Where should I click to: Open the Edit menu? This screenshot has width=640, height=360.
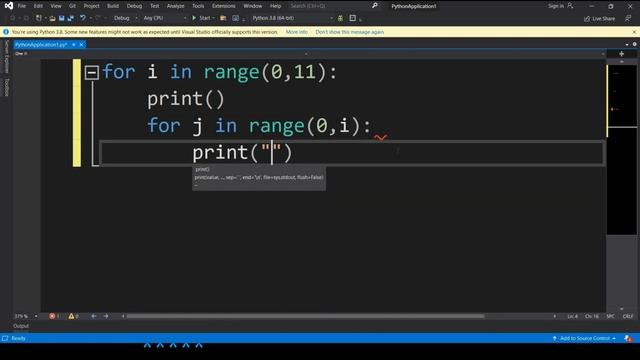click(38, 6)
